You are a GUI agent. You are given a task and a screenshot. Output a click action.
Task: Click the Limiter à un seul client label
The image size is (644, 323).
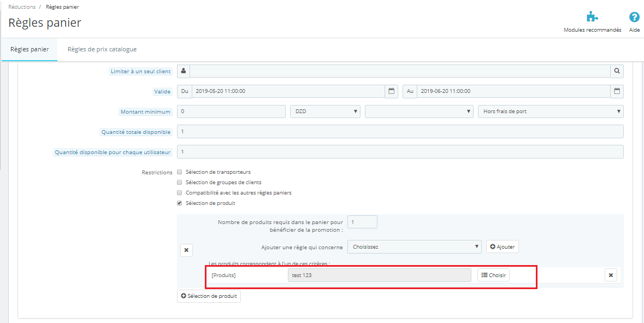[140, 72]
